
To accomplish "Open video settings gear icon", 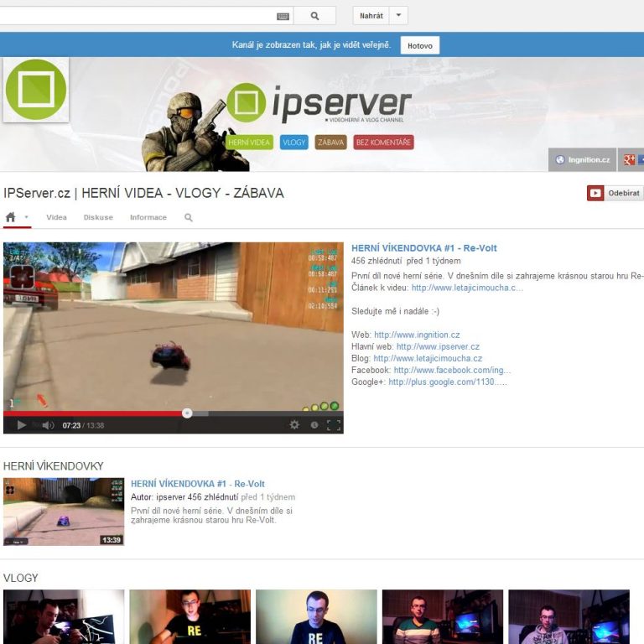I will click(294, 424).
